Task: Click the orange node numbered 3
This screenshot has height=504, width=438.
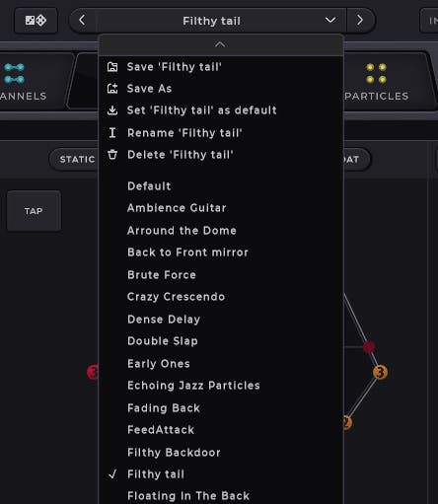Action: [380, 372]
